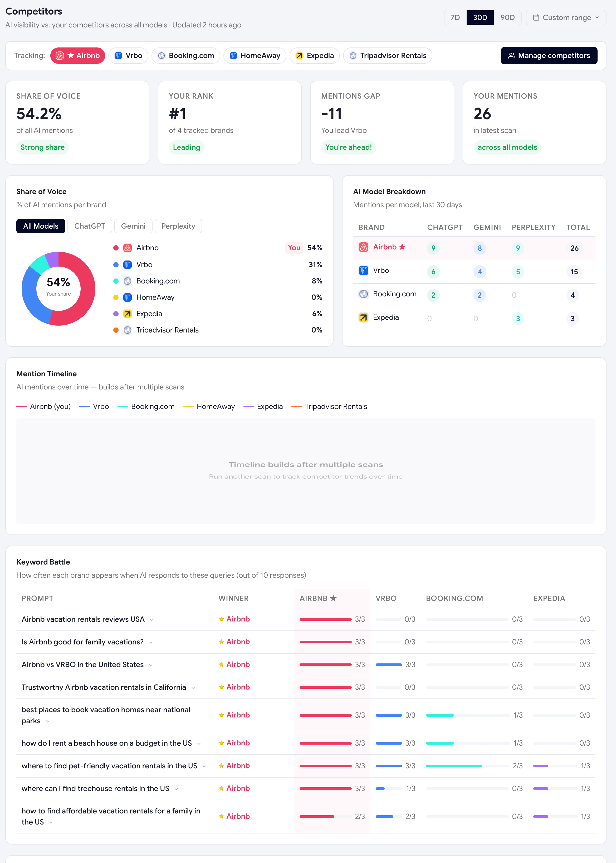Switch to Perplexity tab in Share of Voice
The width and height of the screenshot is (616, 863).
178,226
